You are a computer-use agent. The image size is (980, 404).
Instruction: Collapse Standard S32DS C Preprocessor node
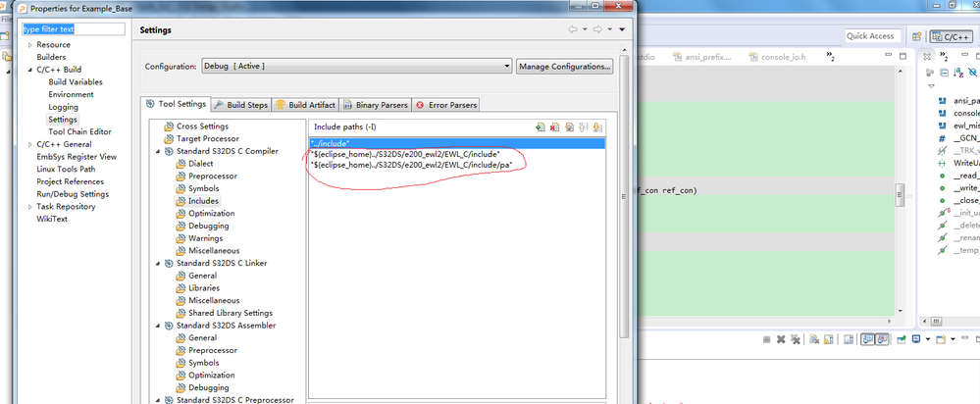click(x=157, y=400)
